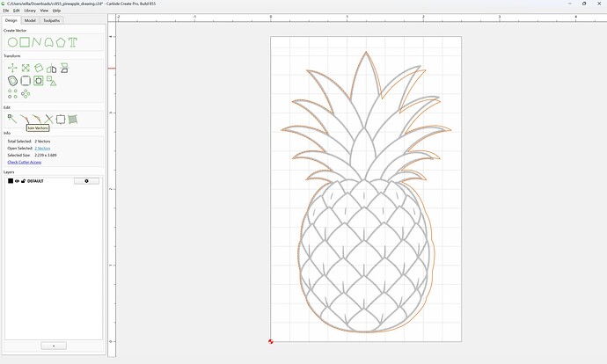Click the DEFAULT layer black color swatch

click(11, 181)
